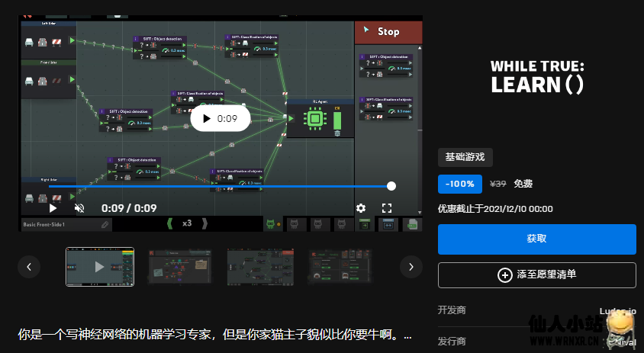Select the fourth screenshot thumbnail
The width and height of the screenshot is (644, 353).
coord(340,267)
